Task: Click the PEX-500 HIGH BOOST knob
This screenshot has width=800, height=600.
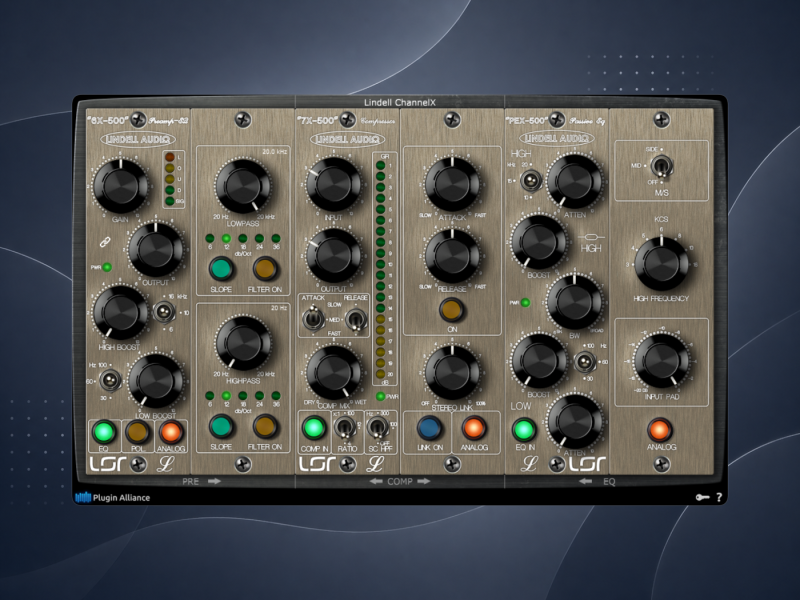Action: (539, 242)
